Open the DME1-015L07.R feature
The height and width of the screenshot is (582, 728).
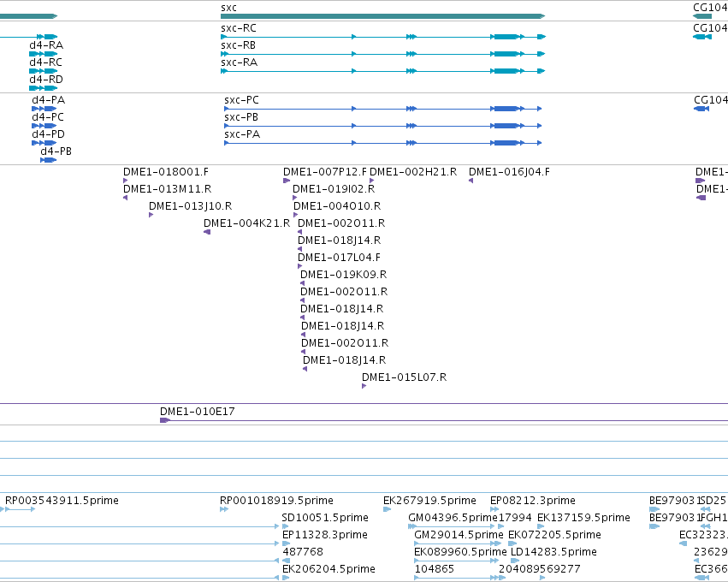(x=405, y=377)
